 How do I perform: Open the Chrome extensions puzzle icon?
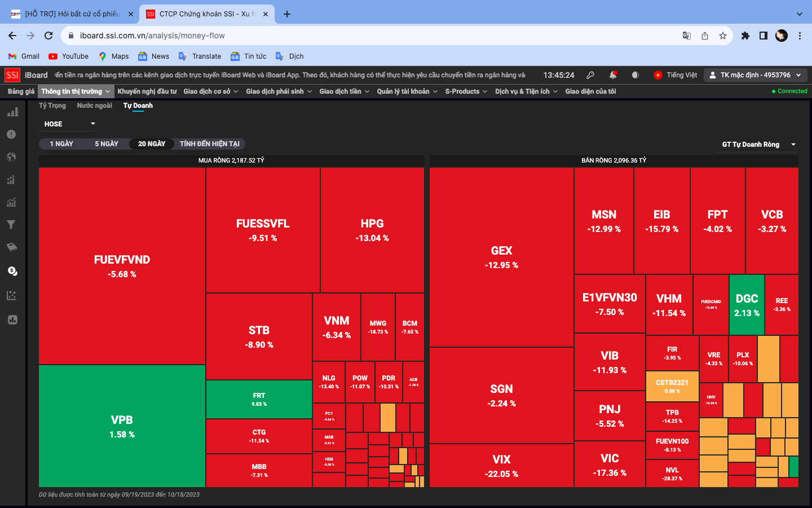click(745, 36)
